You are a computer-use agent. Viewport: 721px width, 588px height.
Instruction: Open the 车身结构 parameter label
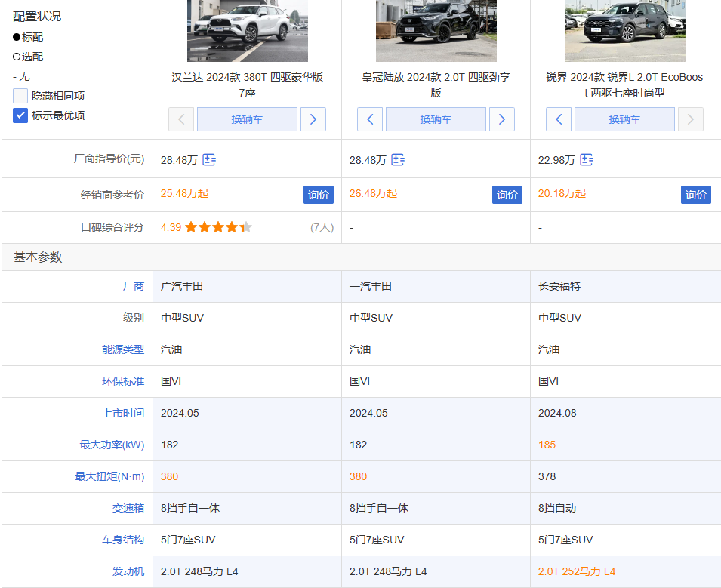(x=123, y=540)
